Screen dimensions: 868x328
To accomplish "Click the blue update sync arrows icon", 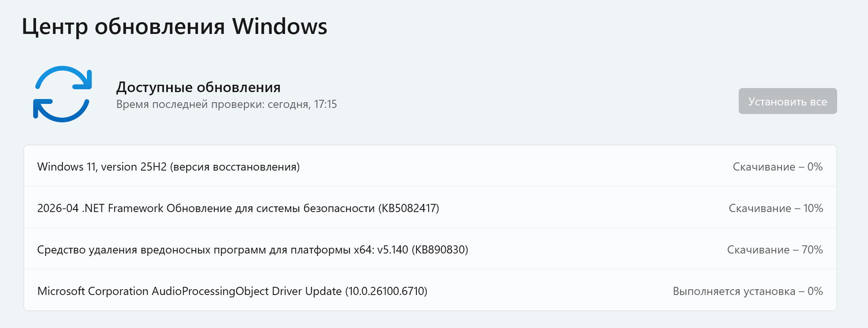I will [x=62, y=94].
